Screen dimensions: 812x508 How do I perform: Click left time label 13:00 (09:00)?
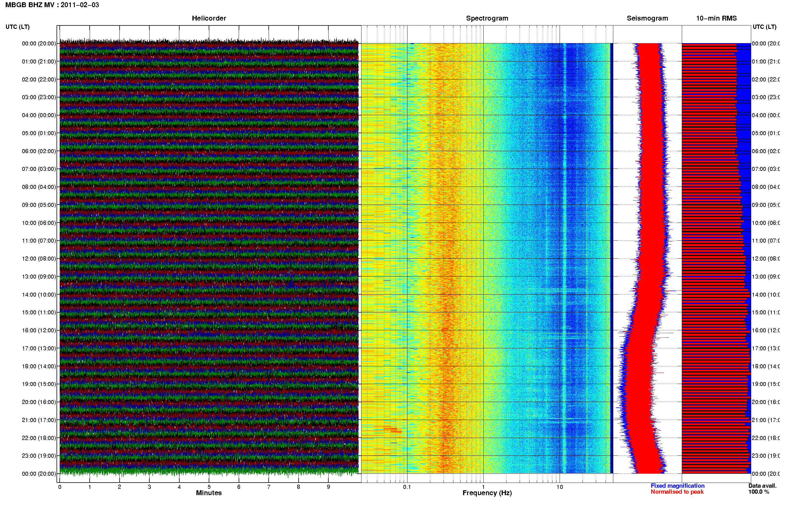click(x=39, y=277)
